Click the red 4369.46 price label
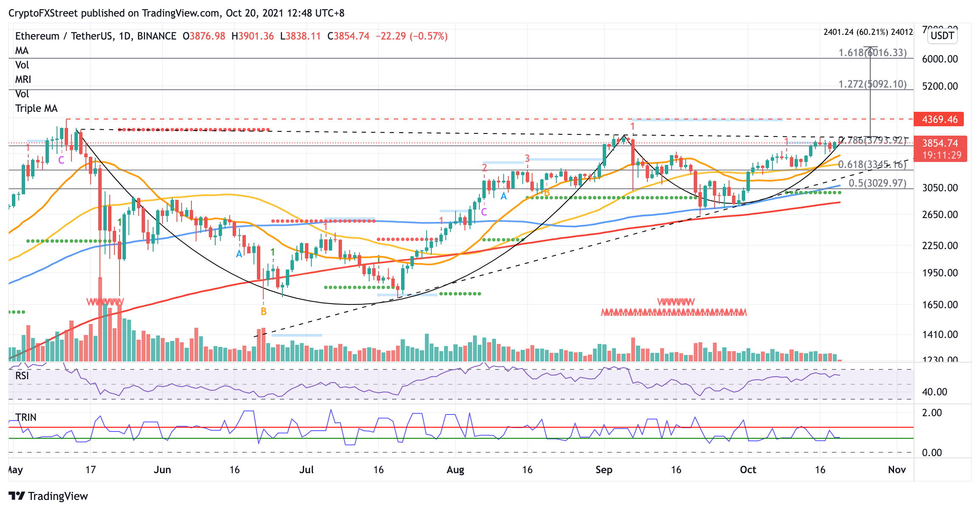This screenshot has width=980, height=511. click(x=939, y=119)
